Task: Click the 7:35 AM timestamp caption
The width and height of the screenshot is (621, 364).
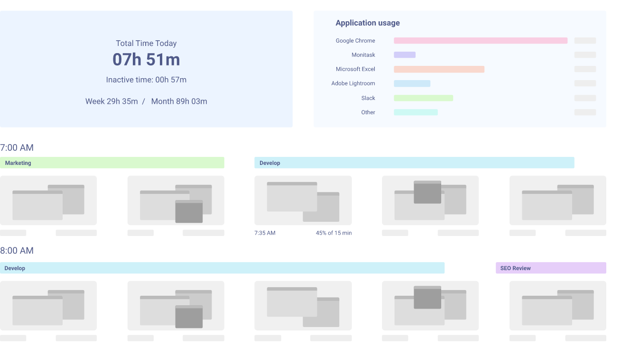Action: tap(265, 233)
